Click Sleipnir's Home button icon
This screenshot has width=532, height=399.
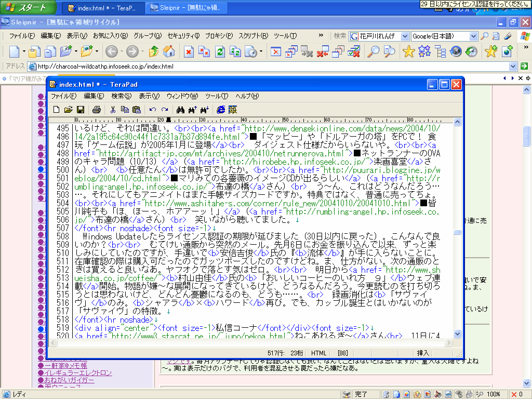[x=168, y=51]
